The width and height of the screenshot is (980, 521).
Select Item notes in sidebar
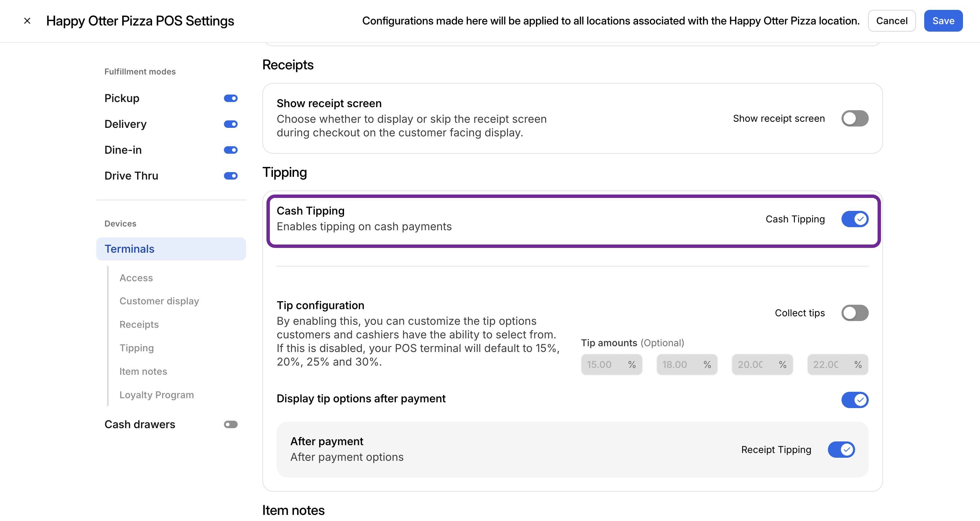[x=143, y=372]
